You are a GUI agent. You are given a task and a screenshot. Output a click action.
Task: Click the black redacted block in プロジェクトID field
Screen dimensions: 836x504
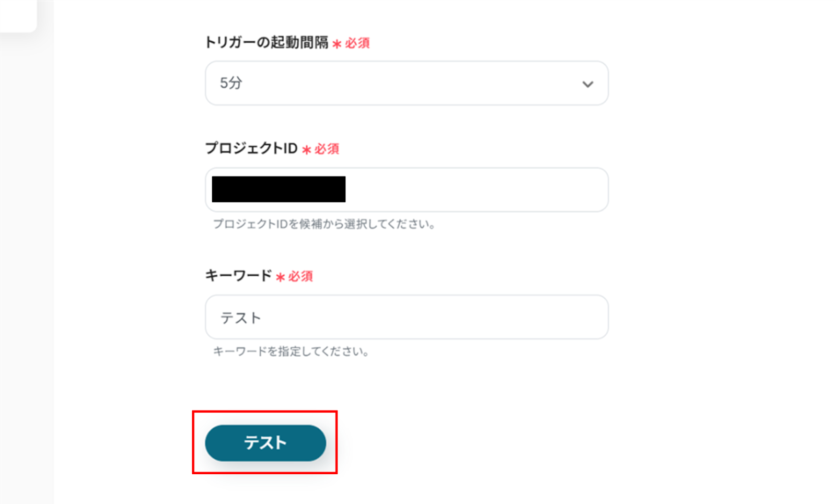click(278, 189)
